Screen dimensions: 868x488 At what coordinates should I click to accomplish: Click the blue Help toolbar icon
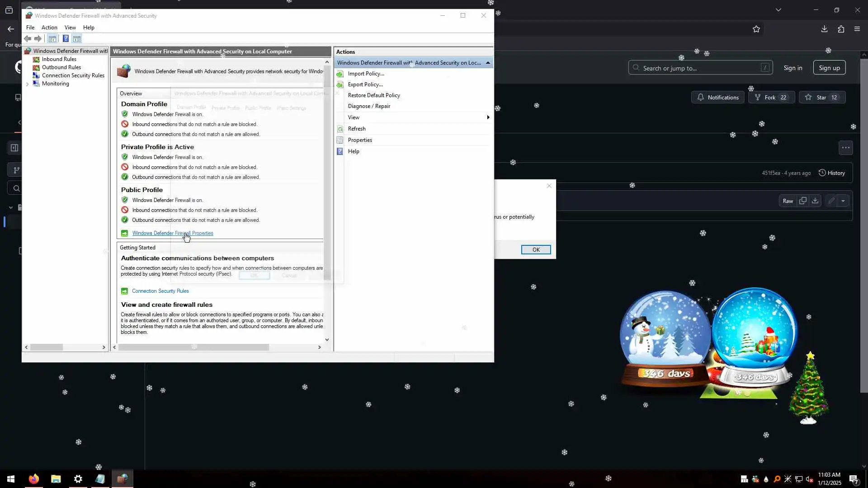66,39
